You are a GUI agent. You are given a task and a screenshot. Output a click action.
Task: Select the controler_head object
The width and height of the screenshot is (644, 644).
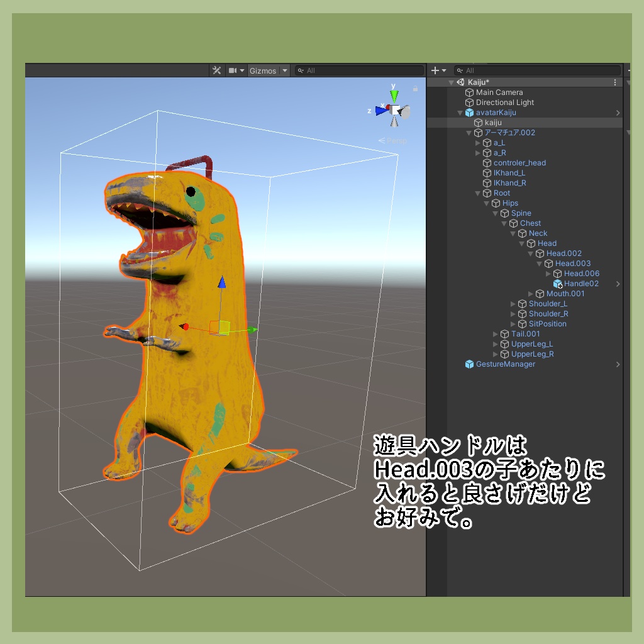click(x=519, y=163)
